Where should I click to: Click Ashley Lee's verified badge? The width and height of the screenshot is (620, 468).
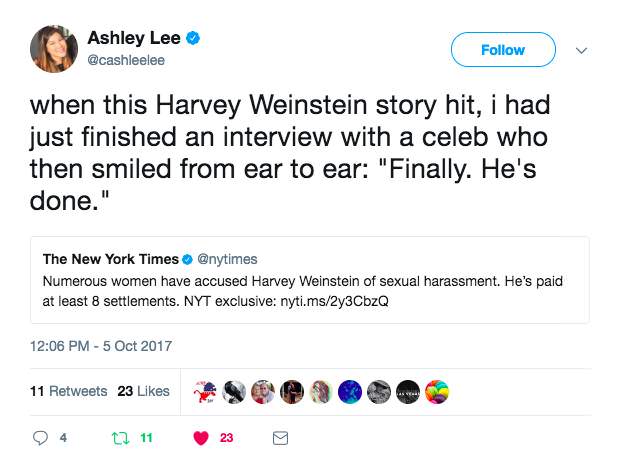pos(195,39)
